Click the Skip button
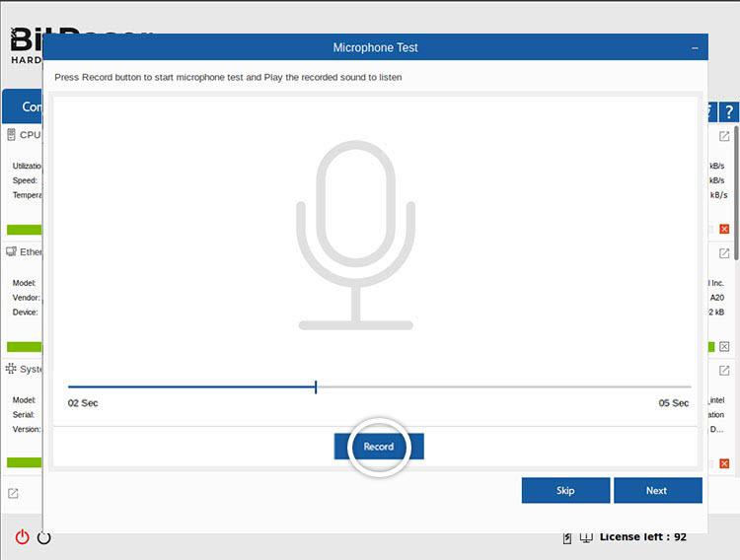This screenshot has width=740, height=560. tap(565, 490)
